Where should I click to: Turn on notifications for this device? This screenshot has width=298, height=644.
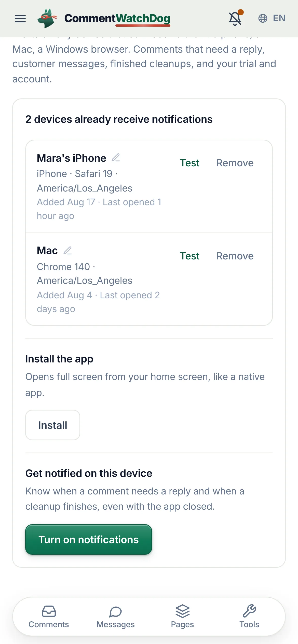click(x=89, y=539)
